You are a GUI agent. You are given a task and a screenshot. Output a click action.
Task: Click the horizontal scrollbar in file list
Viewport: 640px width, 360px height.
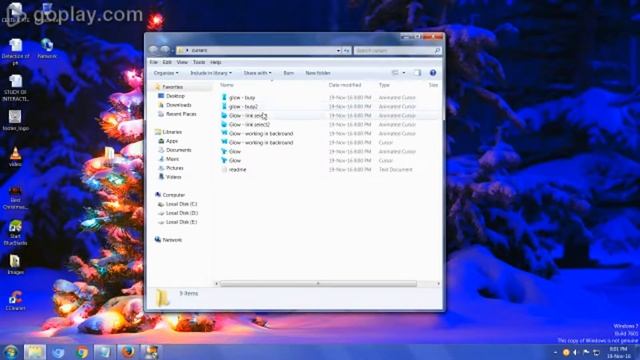point(318,283)
